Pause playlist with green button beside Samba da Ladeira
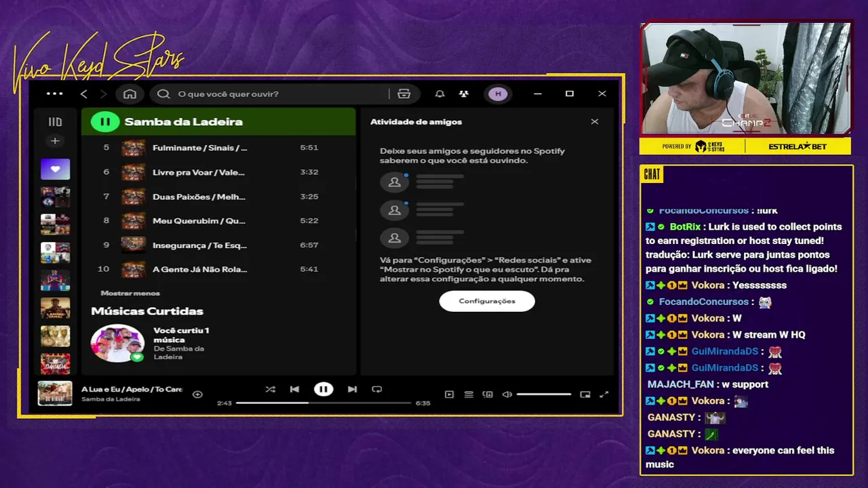This screenshot has height=488, width=868. tap(105, 122)
